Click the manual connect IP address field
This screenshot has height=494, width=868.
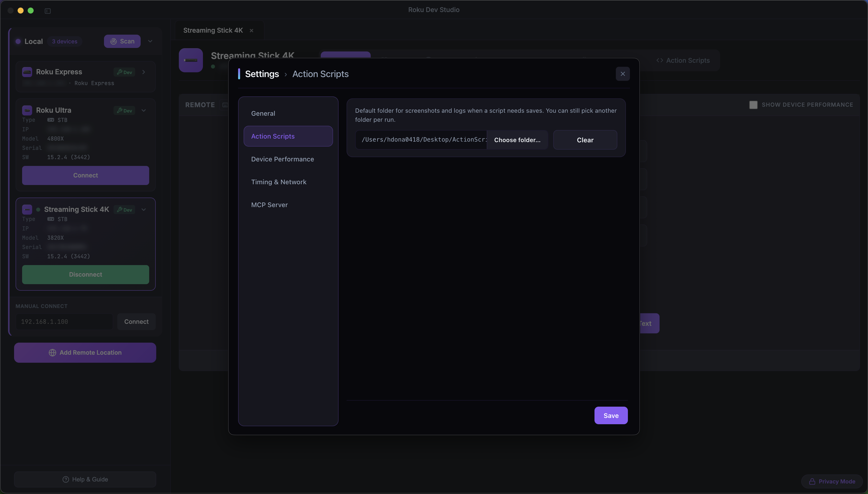[x=64, y=322]
